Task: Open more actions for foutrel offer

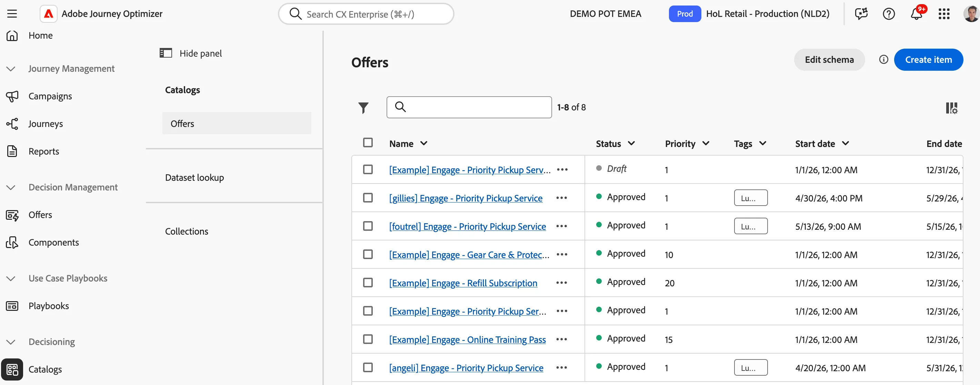Action: pyautogui.click(x=561, y=226)
